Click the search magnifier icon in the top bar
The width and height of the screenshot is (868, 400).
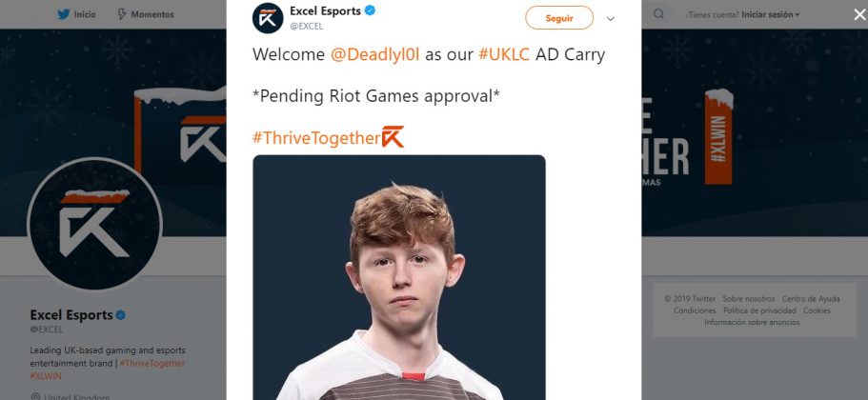pos(658,14)
